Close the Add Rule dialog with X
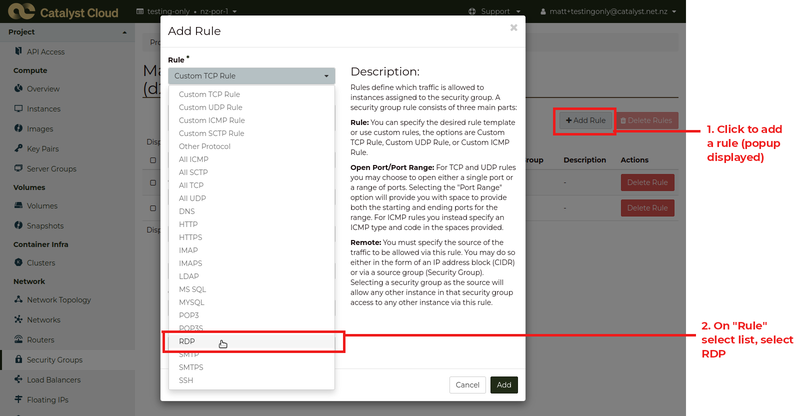Viewport: 800px width, 416px height. click(513, 28)
